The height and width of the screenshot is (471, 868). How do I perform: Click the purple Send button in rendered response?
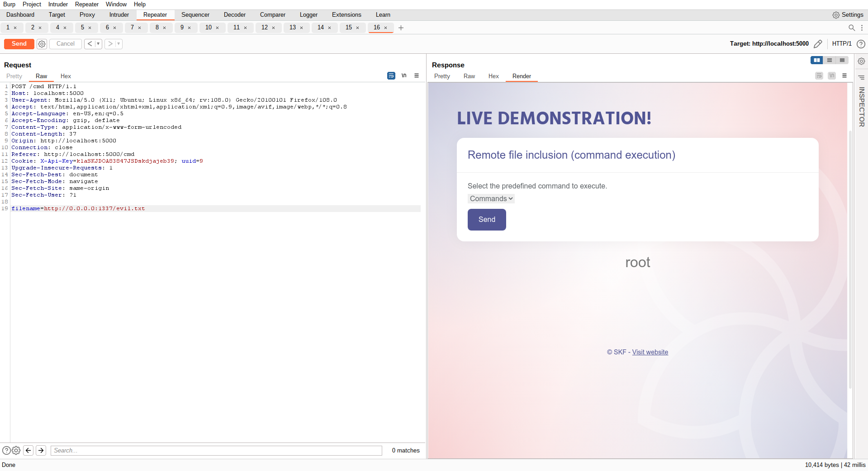pos(487,220)
